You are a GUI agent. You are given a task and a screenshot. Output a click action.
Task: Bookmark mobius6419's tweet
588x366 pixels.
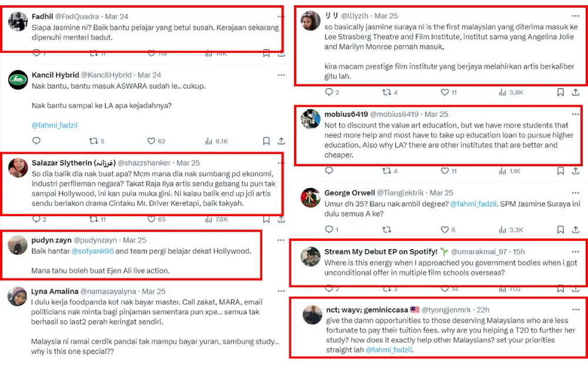click(x=560, y=171)
